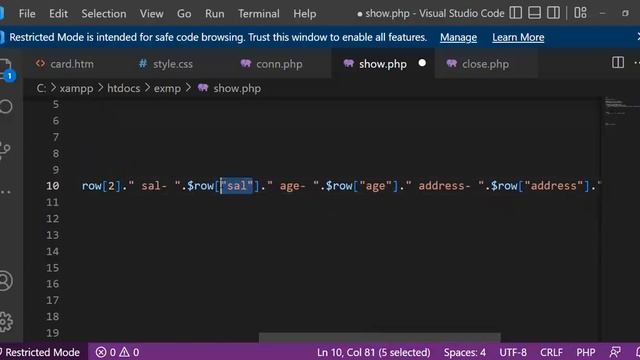Select PHP language mode in status bar
Viewport: 640px width, 360px height.
pos(586,352)
